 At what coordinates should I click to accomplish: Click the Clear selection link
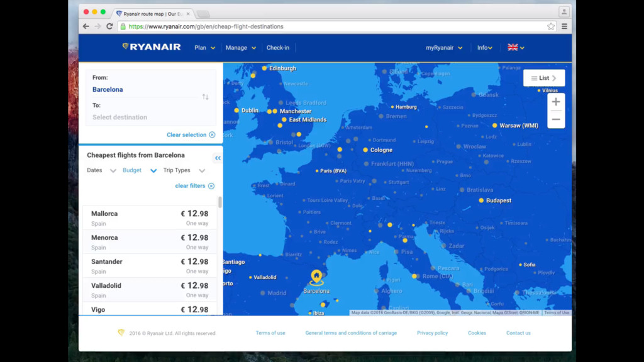tap(186, 134)
